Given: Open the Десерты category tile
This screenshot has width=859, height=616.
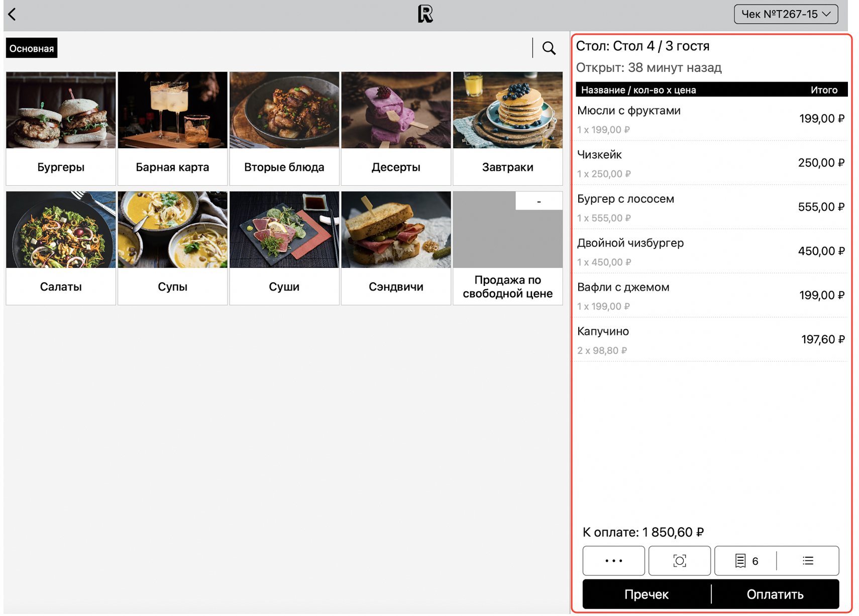Looking at the screenshot, I should (396, 129).
